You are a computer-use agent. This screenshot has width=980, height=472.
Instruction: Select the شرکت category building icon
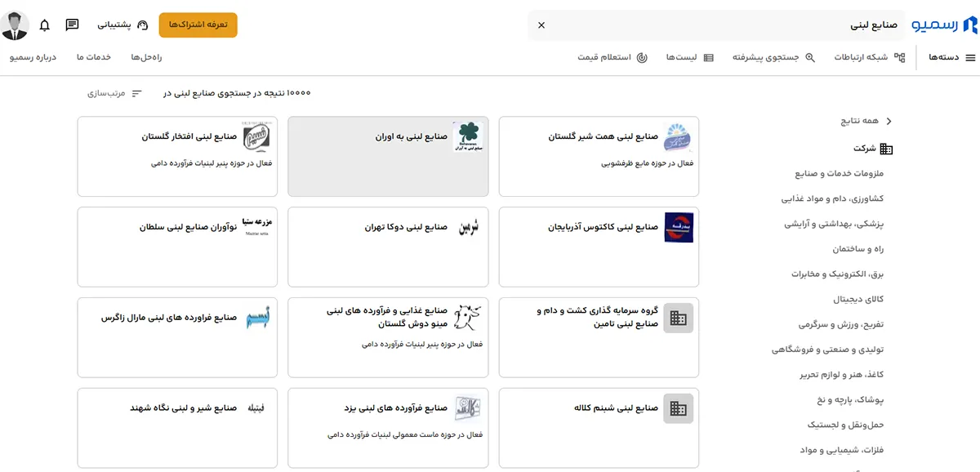point(886,149)
